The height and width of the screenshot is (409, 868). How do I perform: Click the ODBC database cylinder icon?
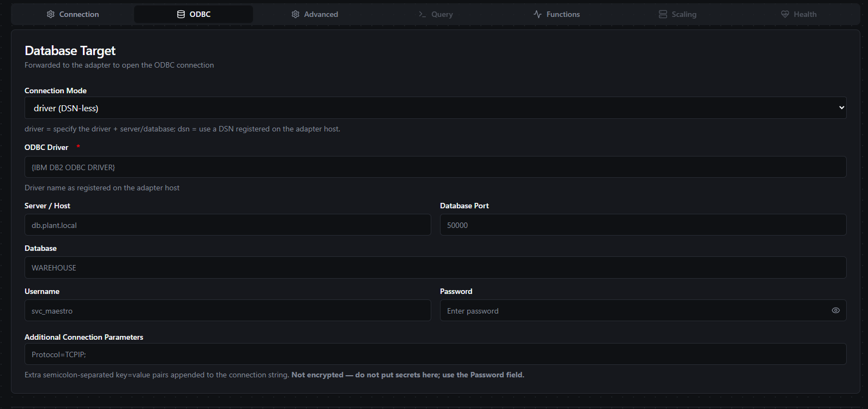coord(181,14)
